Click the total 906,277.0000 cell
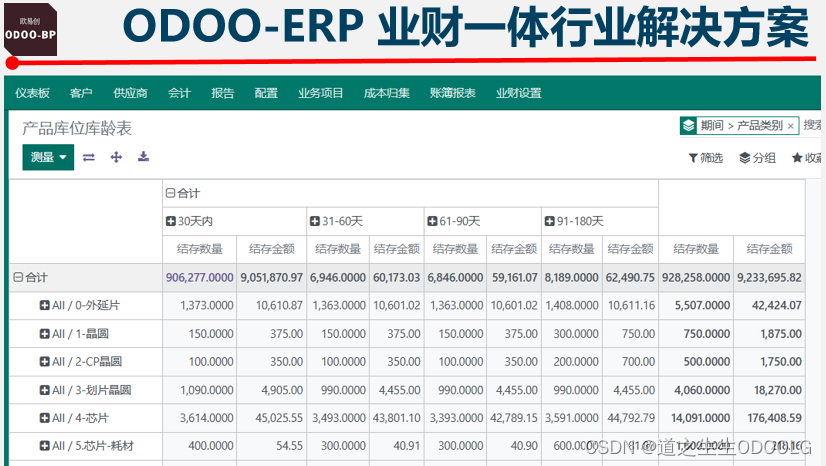The height and width of the screenshot is (466, 826). (200, 277)
